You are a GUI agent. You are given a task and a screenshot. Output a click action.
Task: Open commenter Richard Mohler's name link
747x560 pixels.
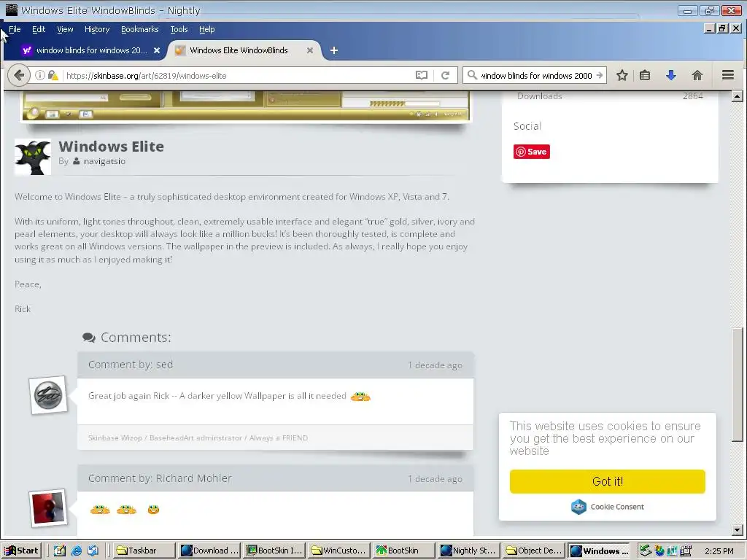click(193, 478)
